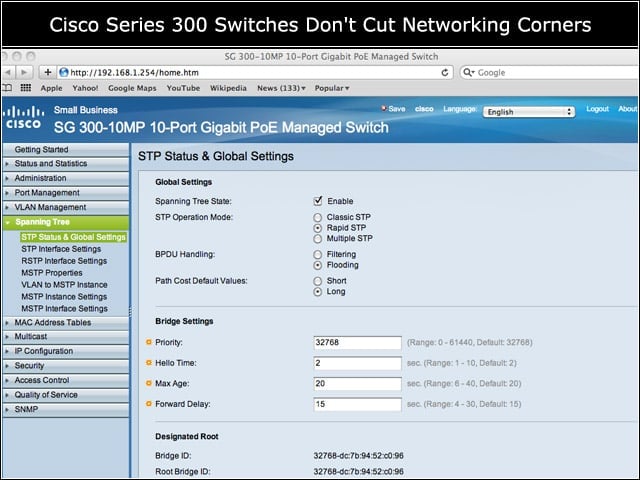
Task: Log out using the Logout link
Action: click(598, 109)
